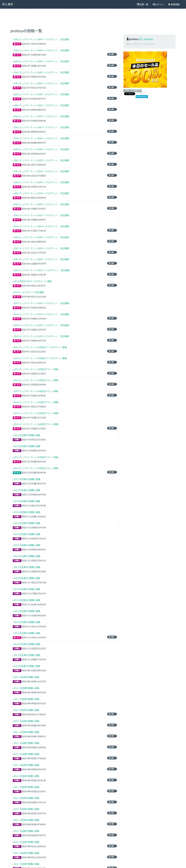This screenshot has width=186, height=868.
Task: Open the c108 post dated 2026-07-14
Action: point(41,39)
